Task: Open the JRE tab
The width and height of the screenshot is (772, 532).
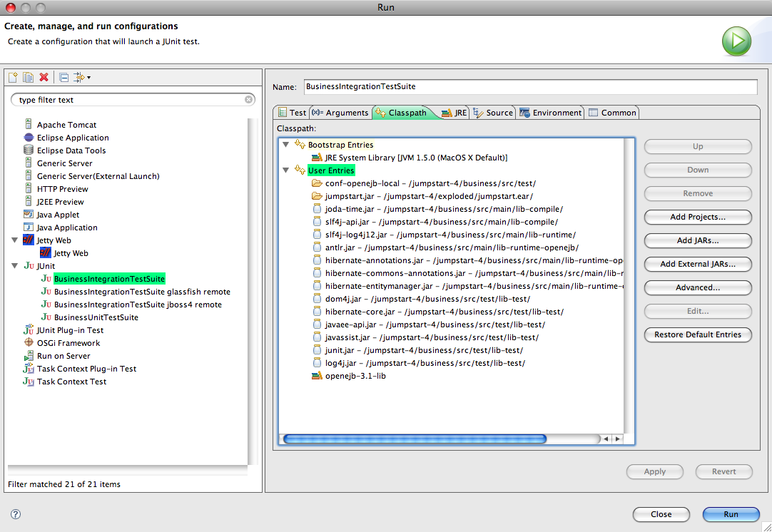Action: 454,113
